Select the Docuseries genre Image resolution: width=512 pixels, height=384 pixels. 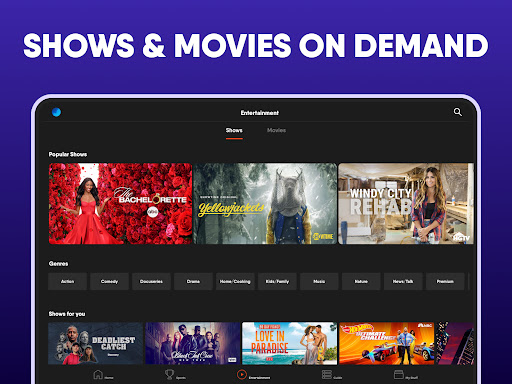151,281
